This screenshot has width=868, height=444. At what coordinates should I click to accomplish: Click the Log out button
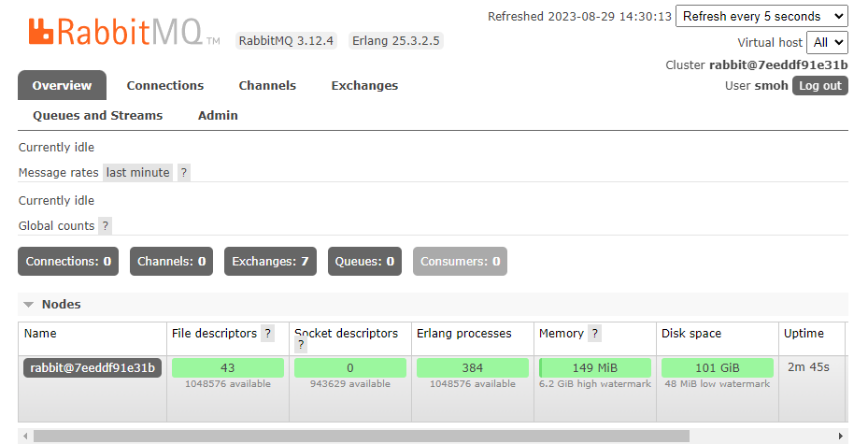click(819, 86)
